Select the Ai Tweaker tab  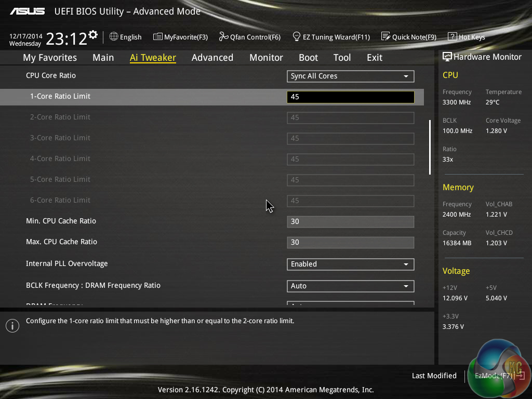(153, 58)
